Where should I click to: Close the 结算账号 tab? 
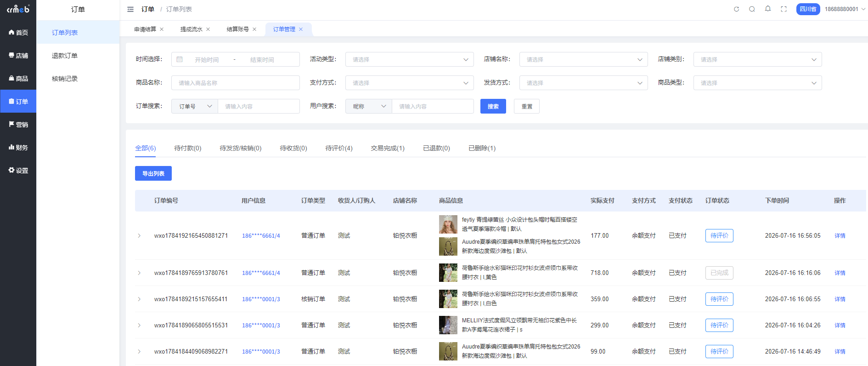[x=254, y=29]
